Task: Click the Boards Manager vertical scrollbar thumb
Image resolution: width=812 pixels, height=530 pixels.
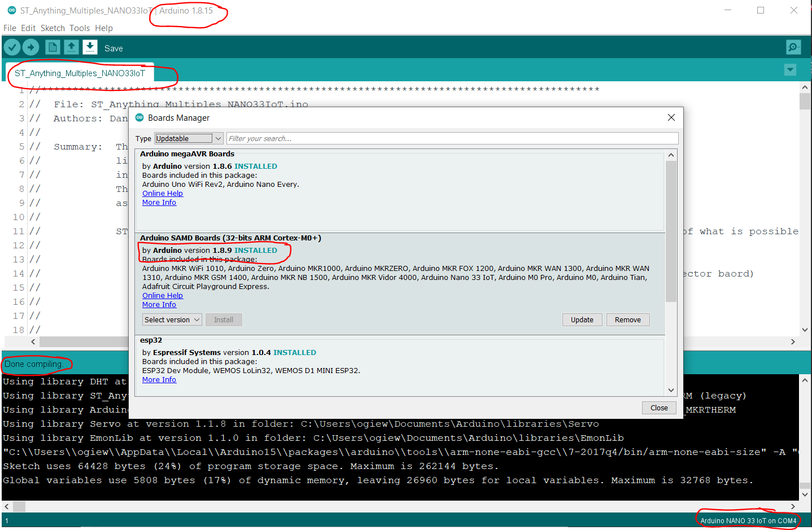Action: 671,231
